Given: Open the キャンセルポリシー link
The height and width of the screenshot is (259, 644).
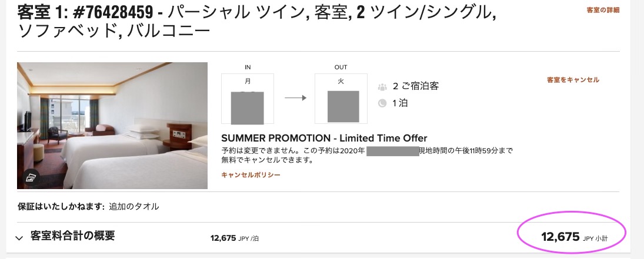Looking at the screenshot, I should click(x=251, y=174).
